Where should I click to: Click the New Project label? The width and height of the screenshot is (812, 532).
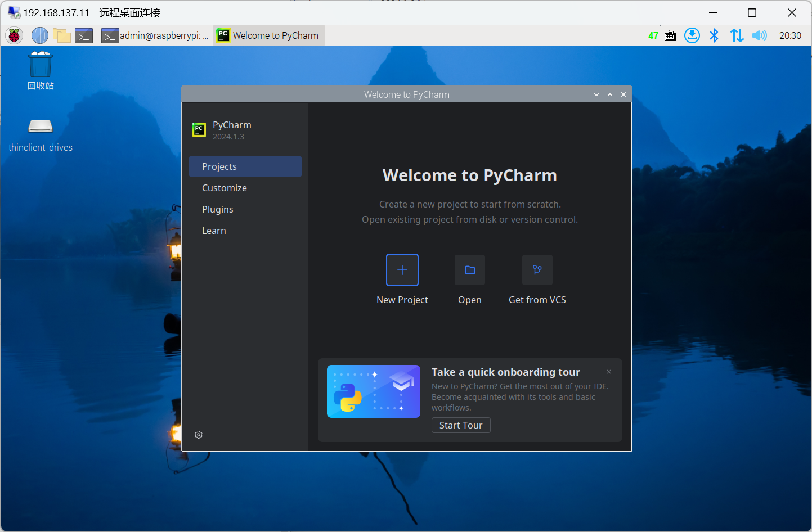402,300
